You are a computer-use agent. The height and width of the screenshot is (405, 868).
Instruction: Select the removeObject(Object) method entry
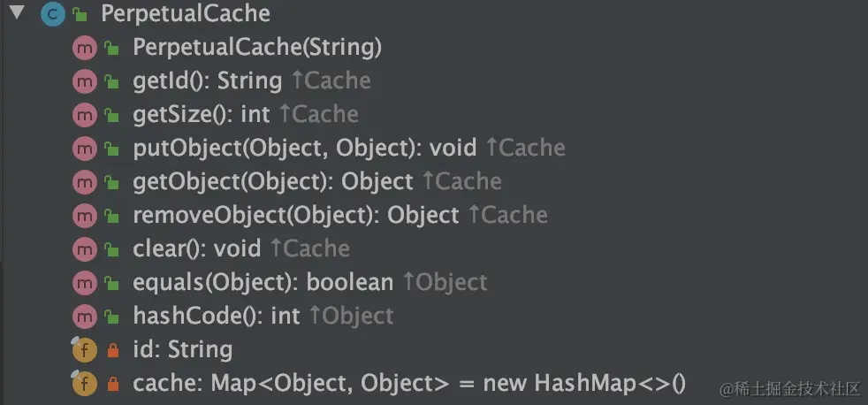295,216
